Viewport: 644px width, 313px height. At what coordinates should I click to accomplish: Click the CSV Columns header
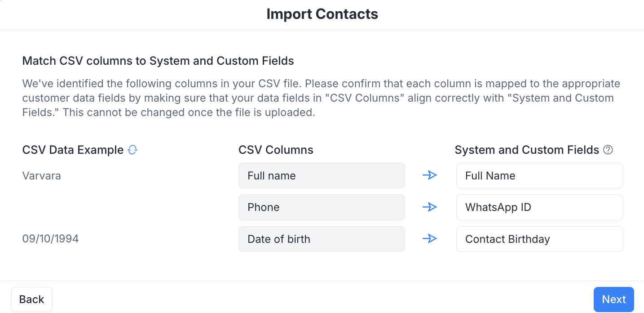(x=276, y=150)
